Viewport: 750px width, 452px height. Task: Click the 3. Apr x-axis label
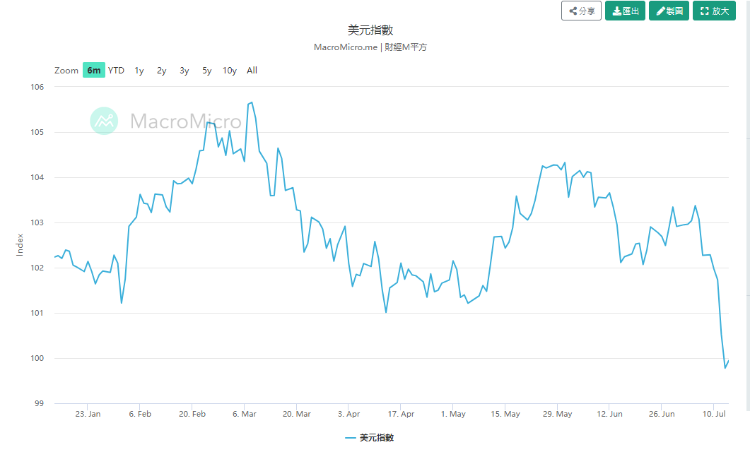[349, 414]
